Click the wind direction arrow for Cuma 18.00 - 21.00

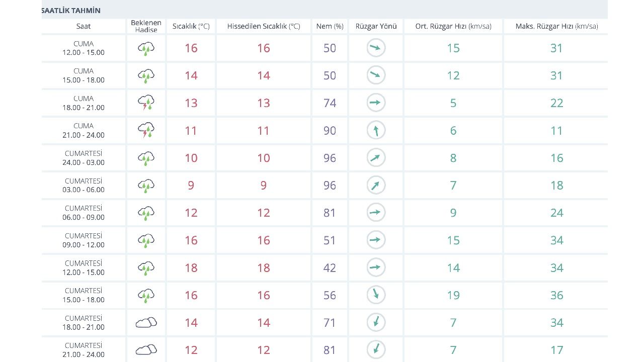pyautogui.click(x=376, y=103)
